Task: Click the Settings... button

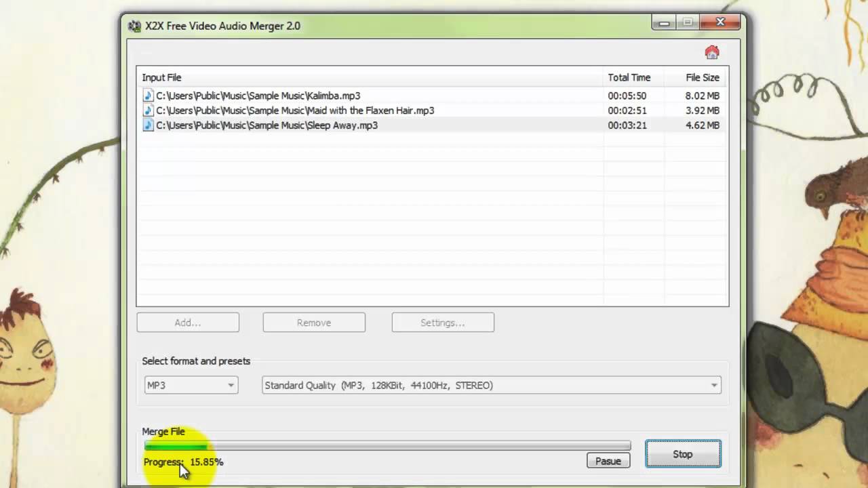Action: 443,323
